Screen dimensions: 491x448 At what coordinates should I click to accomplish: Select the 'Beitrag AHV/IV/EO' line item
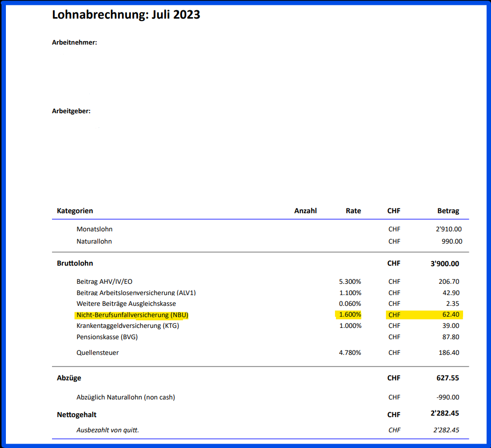pyautogui.click(x=104, y=282)
